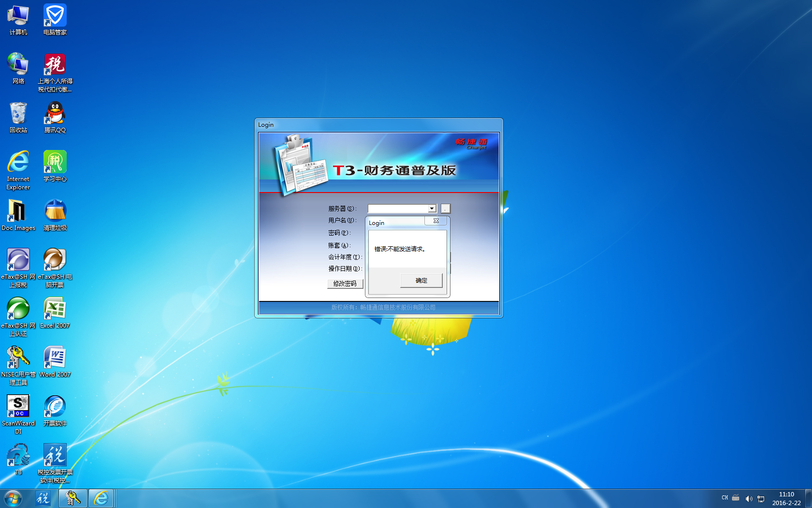This screenshot has width=812, height=508.
Task: Select the Doc Images desktop icon
Action: point(18,215)
